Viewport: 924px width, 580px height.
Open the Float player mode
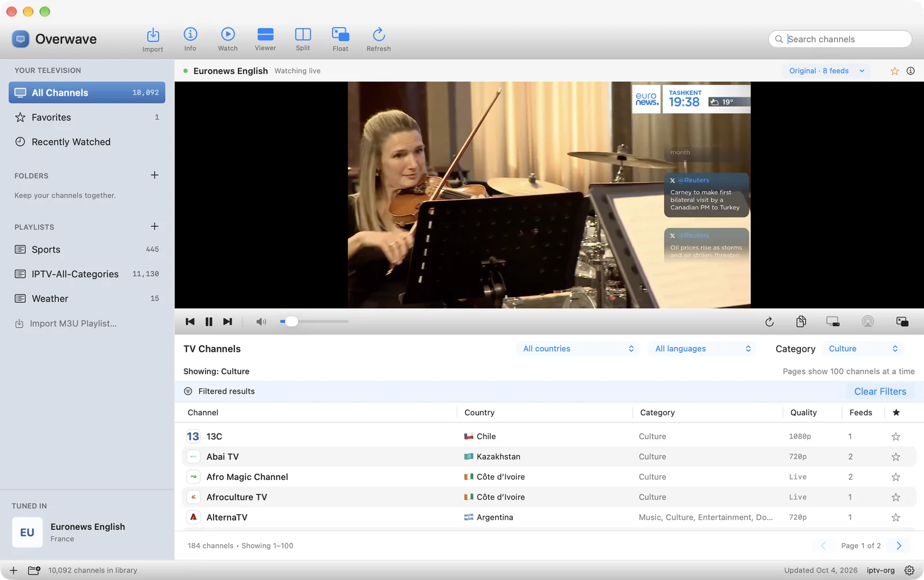tap(340, 40)
